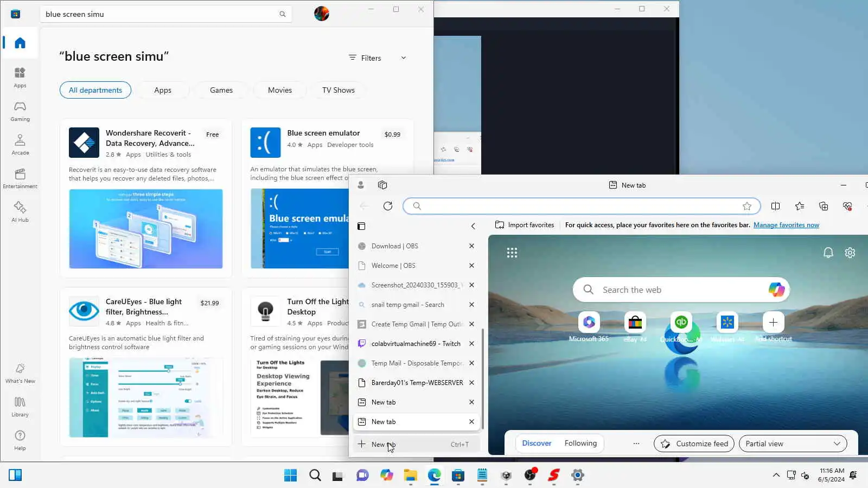Click the CareUEyes screenshot thumbnail
Viewport: 868px width, 488px height.
[x=146, y=397]
